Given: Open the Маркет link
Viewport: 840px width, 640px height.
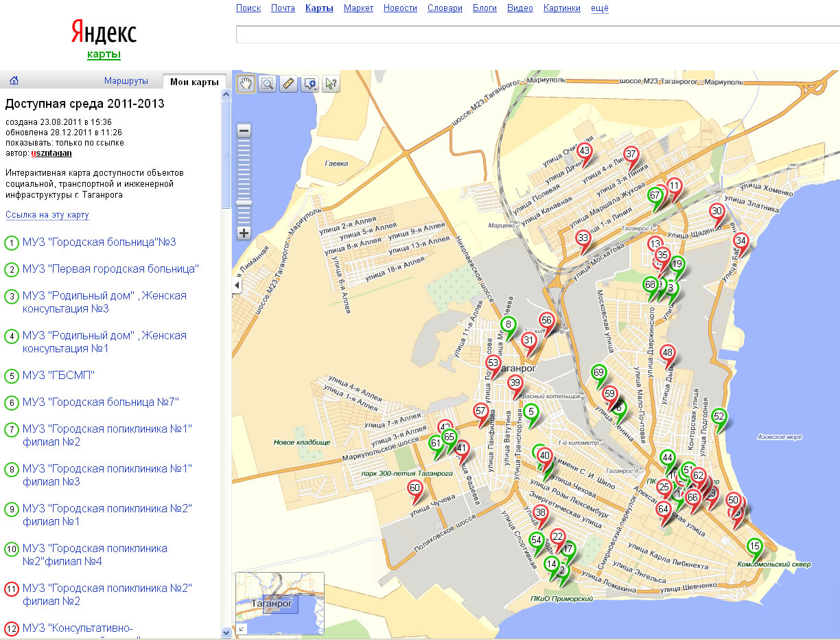Looking at the screenshot, I should pos(358,8).
